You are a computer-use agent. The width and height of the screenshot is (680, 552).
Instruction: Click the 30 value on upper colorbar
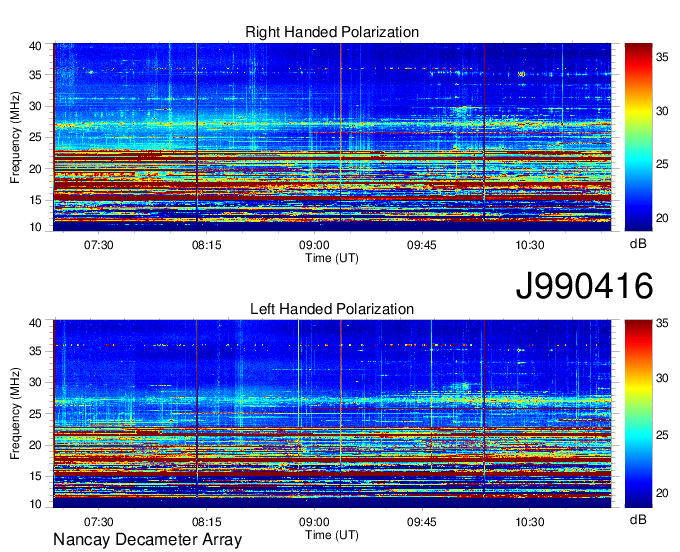click(x=662, y=111)
